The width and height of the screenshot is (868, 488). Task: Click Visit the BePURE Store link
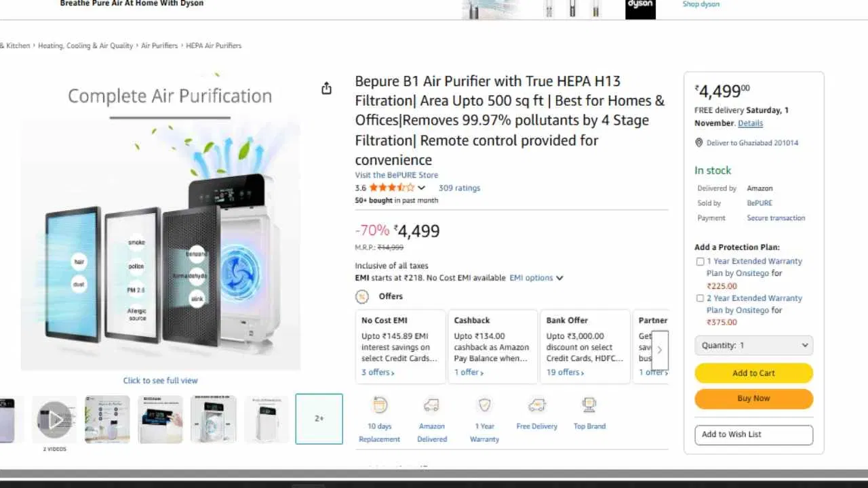tap(396, 174)
